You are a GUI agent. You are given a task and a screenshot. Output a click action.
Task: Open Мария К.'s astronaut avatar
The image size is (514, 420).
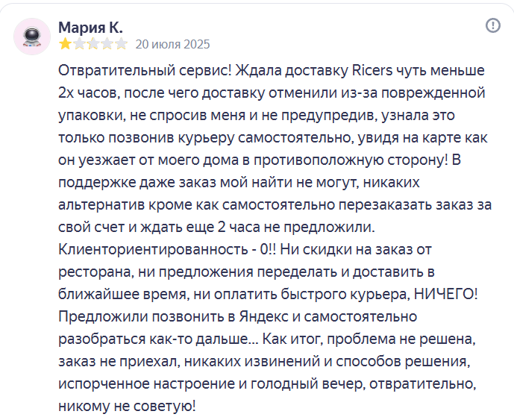[32, 37]
